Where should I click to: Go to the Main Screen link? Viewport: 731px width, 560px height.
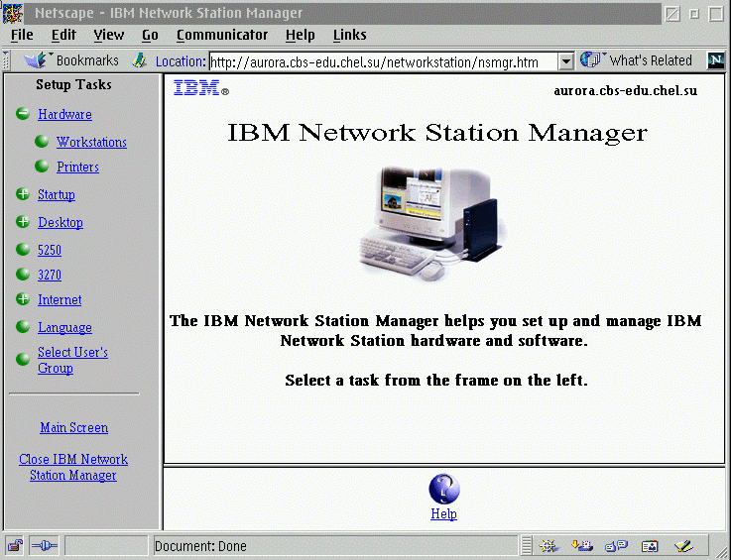(74, 428)
